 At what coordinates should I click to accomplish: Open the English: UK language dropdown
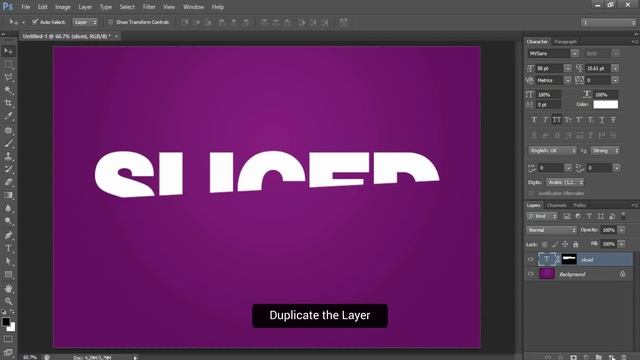552,151
